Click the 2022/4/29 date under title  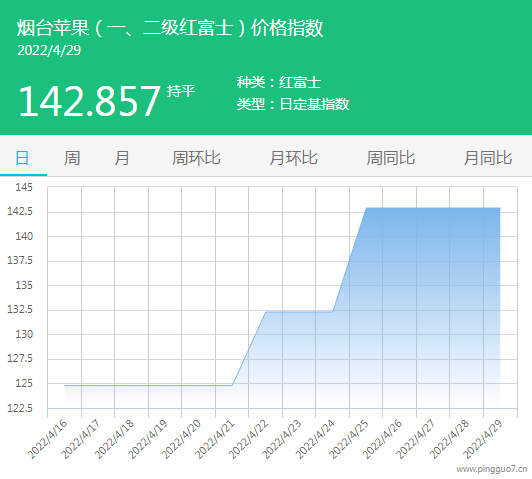tap(49, 51)
